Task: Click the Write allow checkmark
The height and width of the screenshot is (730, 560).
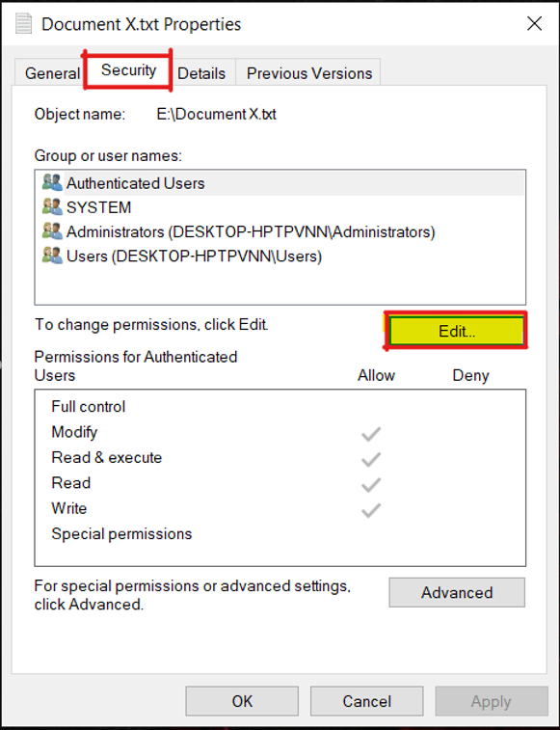Action: (x=371, y=510)
